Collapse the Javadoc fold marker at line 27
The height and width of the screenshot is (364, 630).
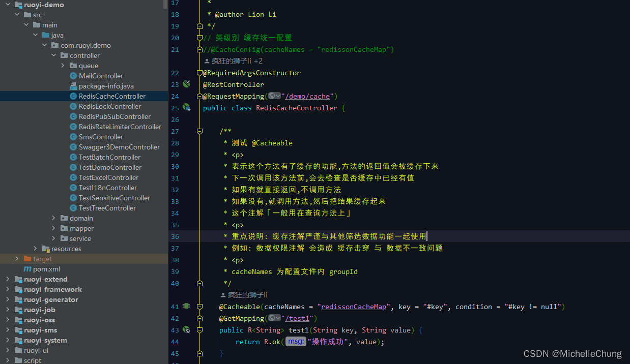pos(199,131)
